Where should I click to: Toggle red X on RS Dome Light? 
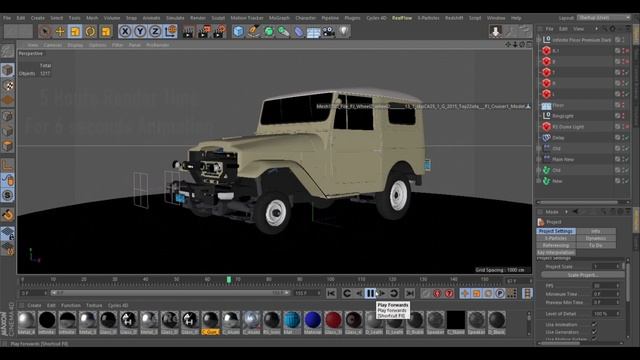click(627, 127)
